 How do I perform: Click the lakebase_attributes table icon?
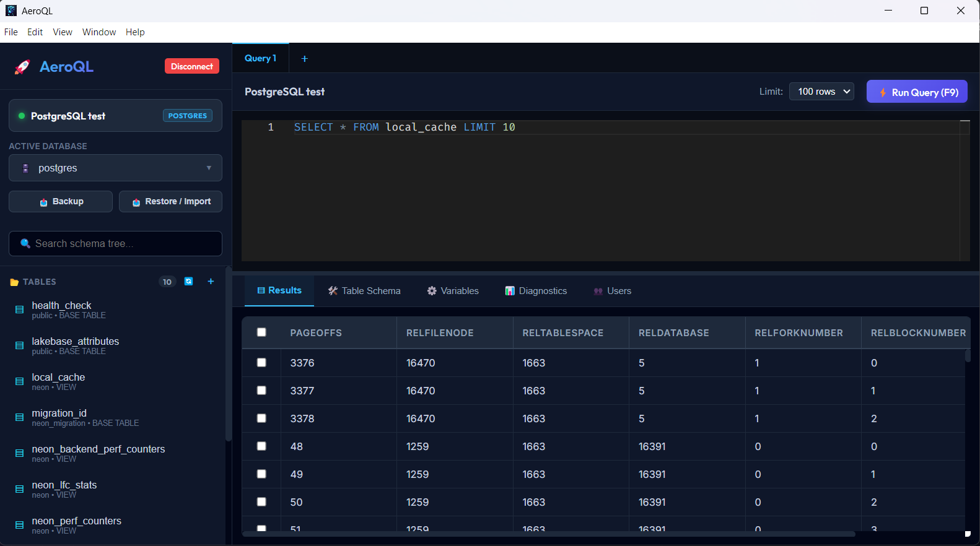coord(19,345)
